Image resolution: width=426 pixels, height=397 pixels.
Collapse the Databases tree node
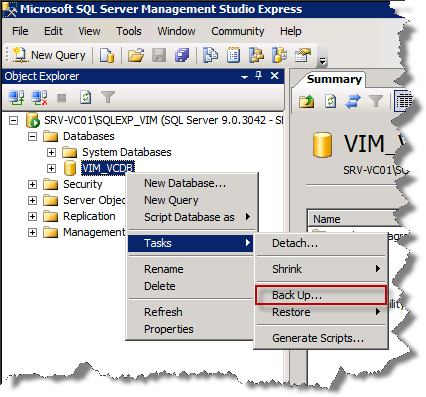(x=32, y=136)
